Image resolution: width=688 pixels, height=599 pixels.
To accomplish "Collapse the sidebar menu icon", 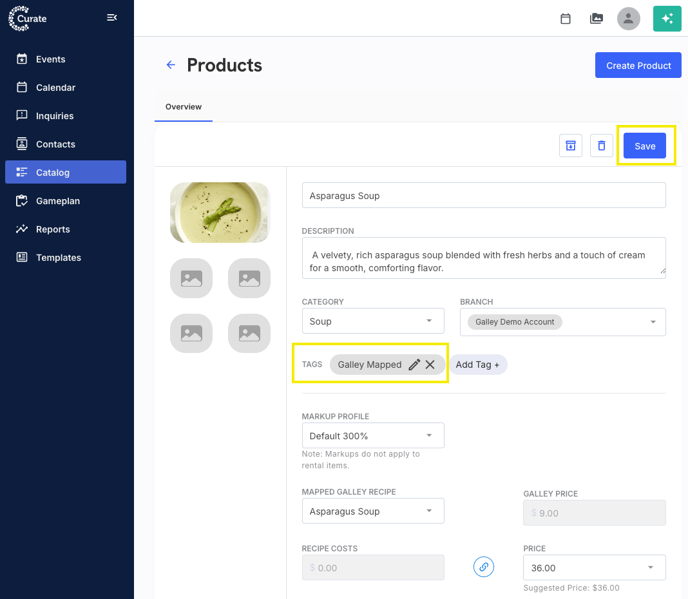I will pos(112,18).
